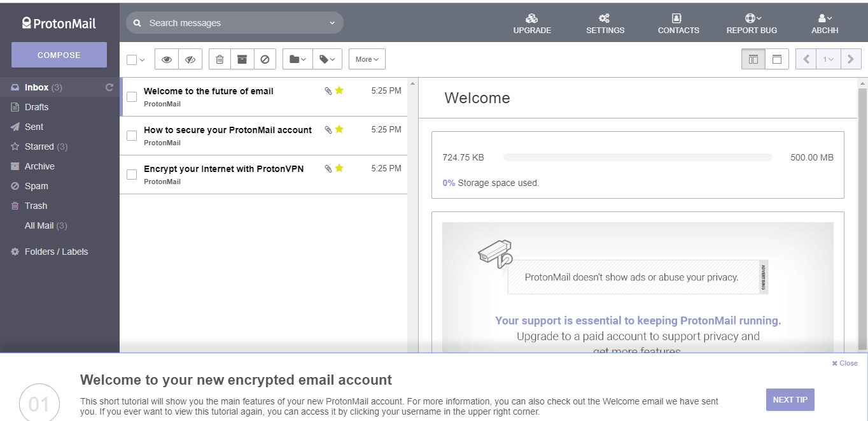Image resolution: width=868 pixels, height=421 pixels.
Task: Click the spam ban-circle toolbar icon
Action: click(x=265, y=59)
